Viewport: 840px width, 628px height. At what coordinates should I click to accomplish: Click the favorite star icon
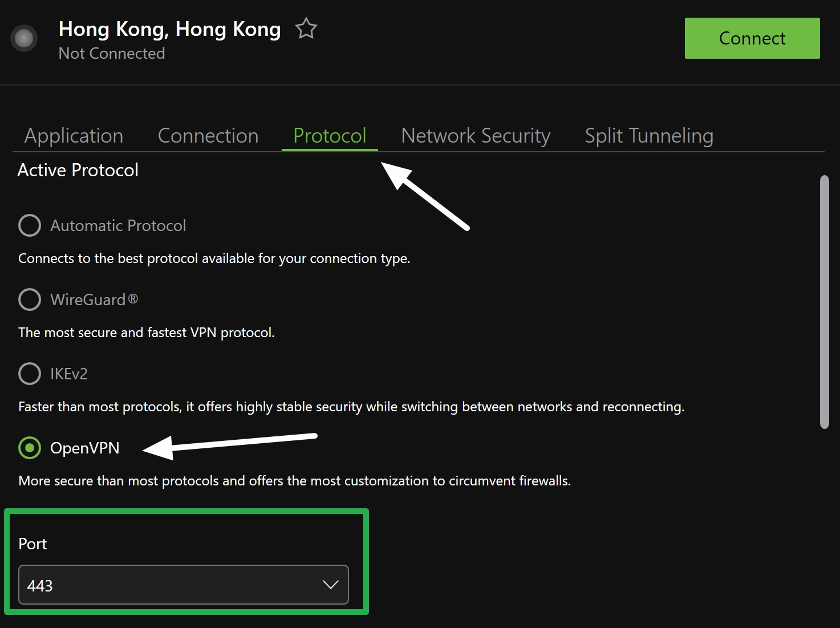306,29
